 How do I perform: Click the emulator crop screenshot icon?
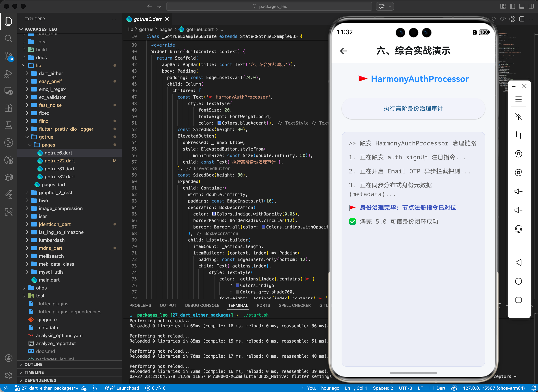(x=518, y=135)
